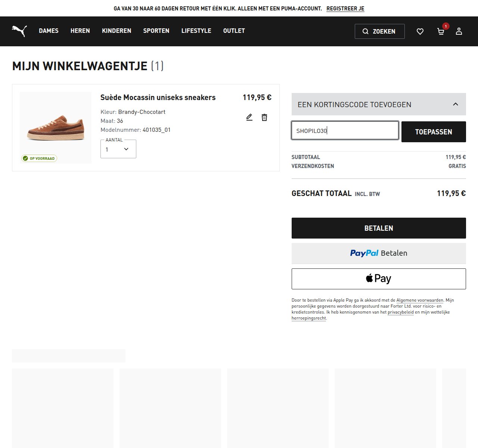Open the Algemene voorwaarden link
This screenshot has width=478, height=448.
coord(420,300)
